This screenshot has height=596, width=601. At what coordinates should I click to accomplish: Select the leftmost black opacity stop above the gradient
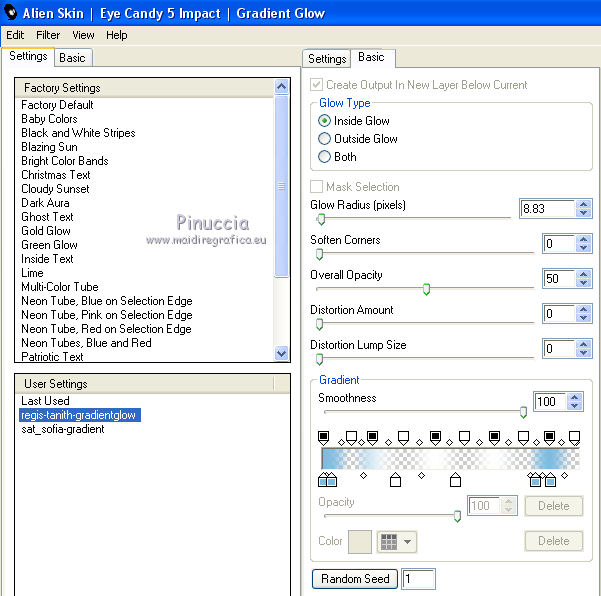pyautogui.click(x=323, y=438)
